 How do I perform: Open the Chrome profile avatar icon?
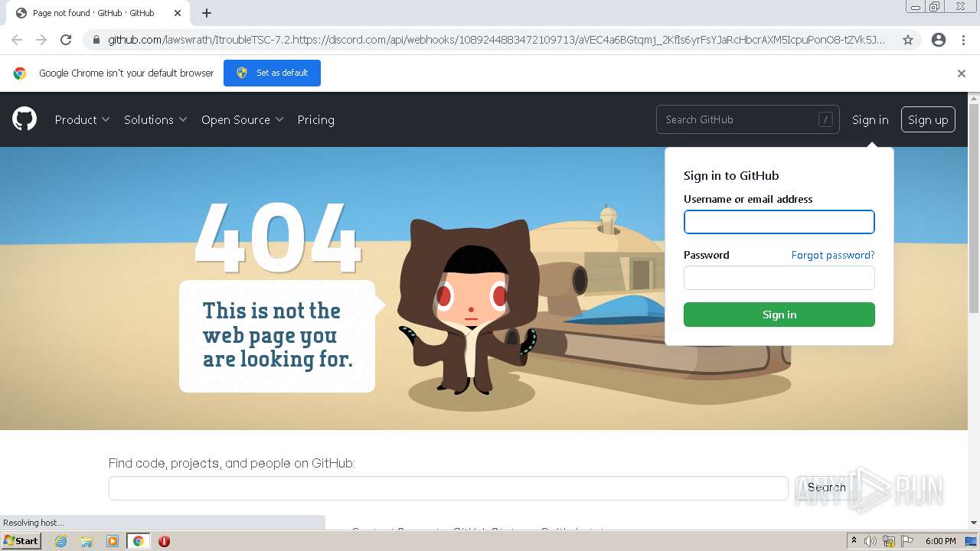click(939, 40)
